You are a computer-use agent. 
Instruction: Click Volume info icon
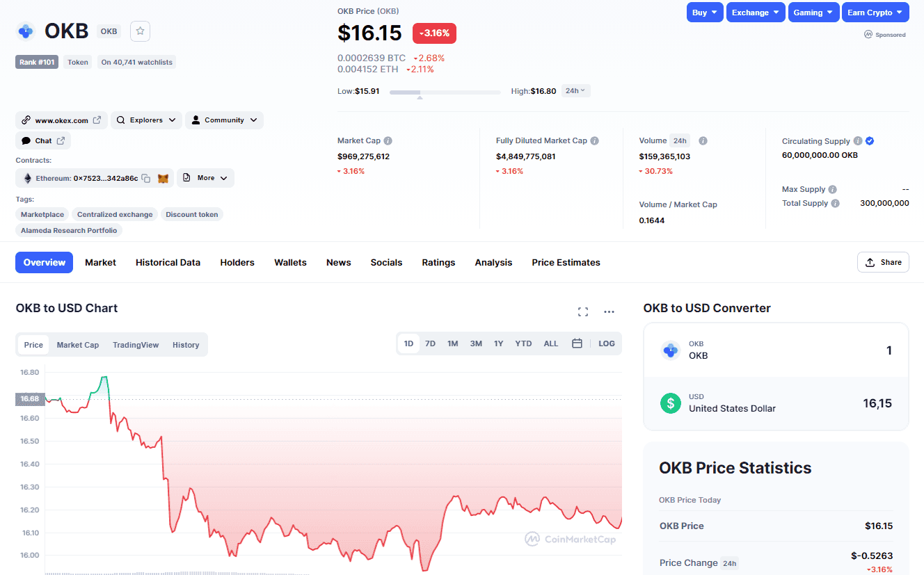point(703,140)
